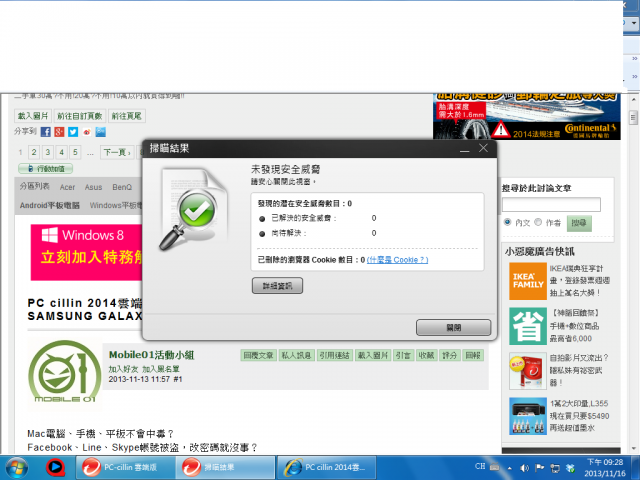Open BenQ forum category
Image resolution: width=640 pixels, height=480 pixels.
click(122, 187)
